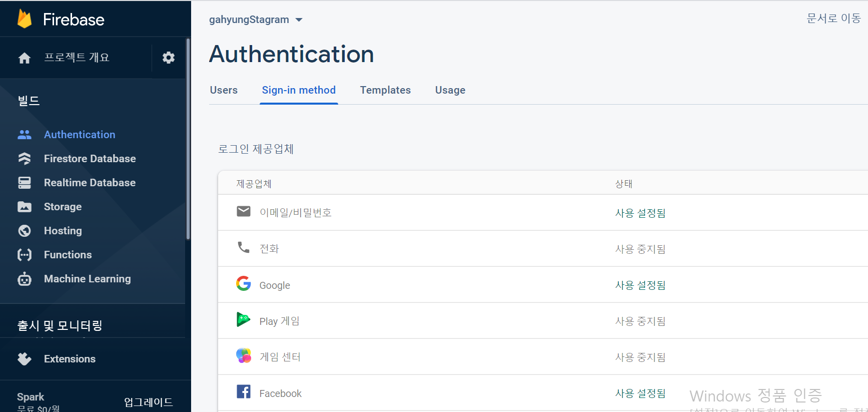Open the Usage tab
Viewport: 868px width, 412px height.
point(450,90)
